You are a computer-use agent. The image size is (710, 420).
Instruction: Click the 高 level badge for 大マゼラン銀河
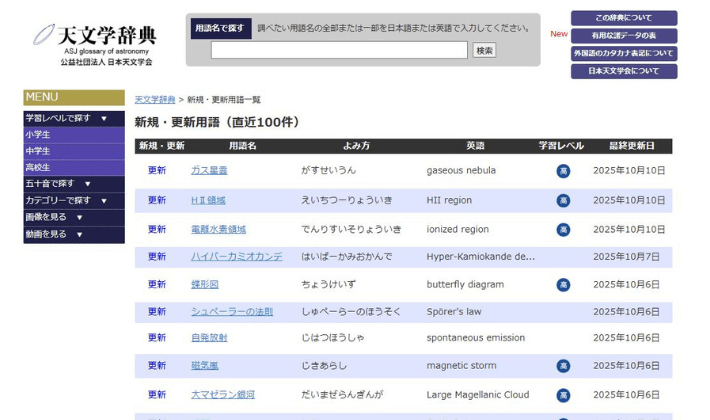[563, 395]
